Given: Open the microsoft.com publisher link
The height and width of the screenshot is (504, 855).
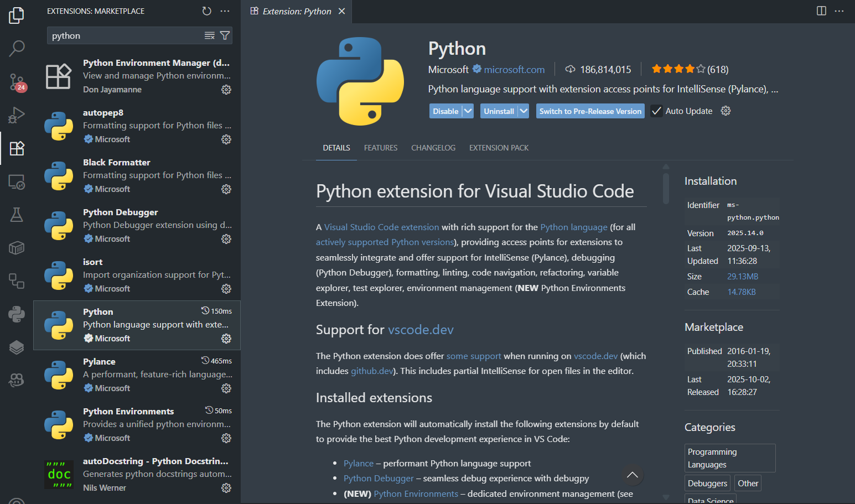Looking at the screenshot, I should click(x=514, y=70).
